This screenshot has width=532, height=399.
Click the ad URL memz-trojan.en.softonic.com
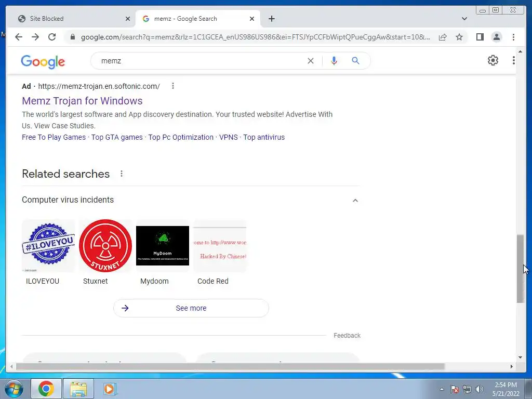99,86
